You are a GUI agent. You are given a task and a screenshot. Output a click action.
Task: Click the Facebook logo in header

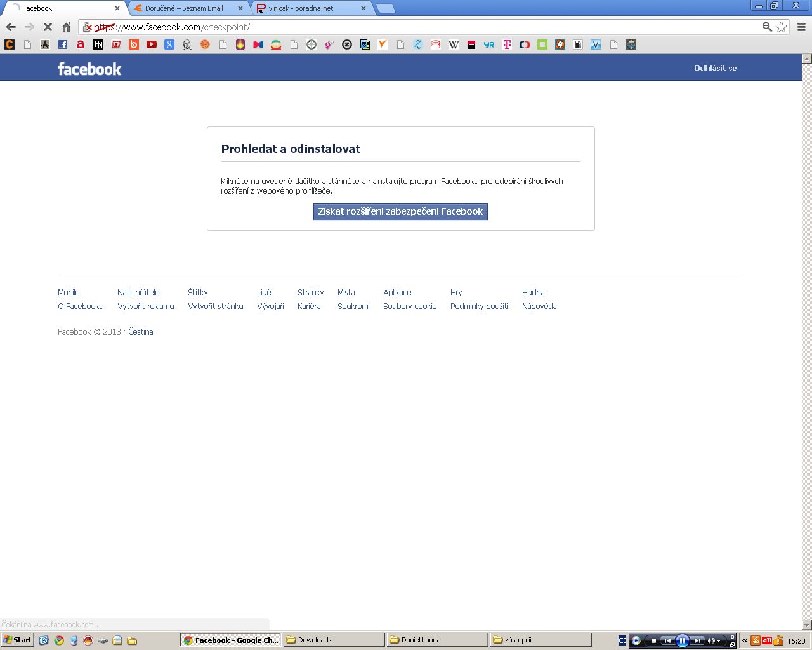pos(89,69)
